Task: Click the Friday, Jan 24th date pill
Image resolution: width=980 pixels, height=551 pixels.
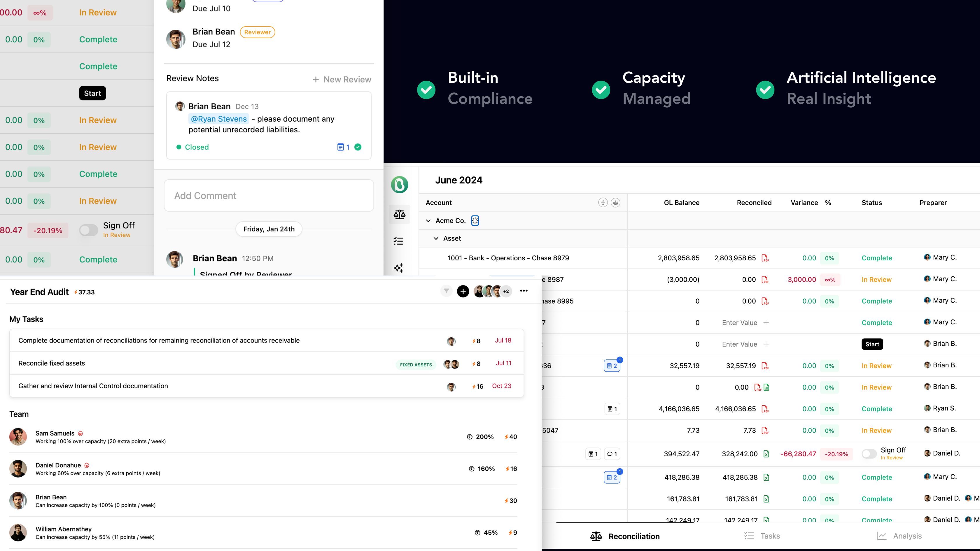Action: click(269, 229)
